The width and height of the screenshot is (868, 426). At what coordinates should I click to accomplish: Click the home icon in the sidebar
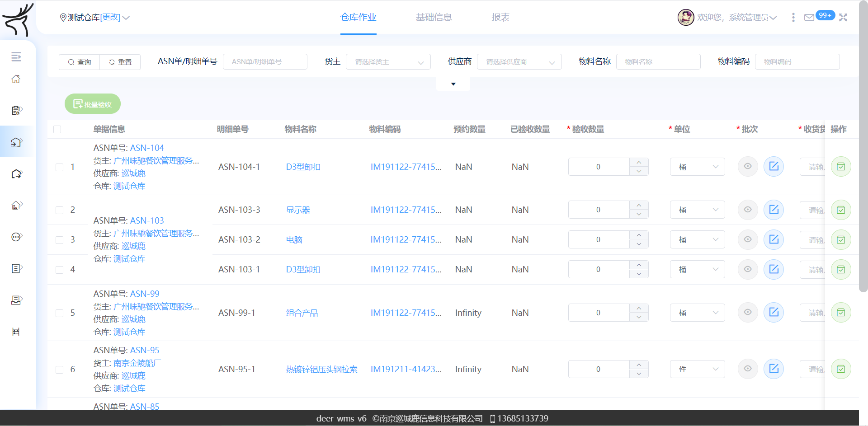tap(16, 80)
